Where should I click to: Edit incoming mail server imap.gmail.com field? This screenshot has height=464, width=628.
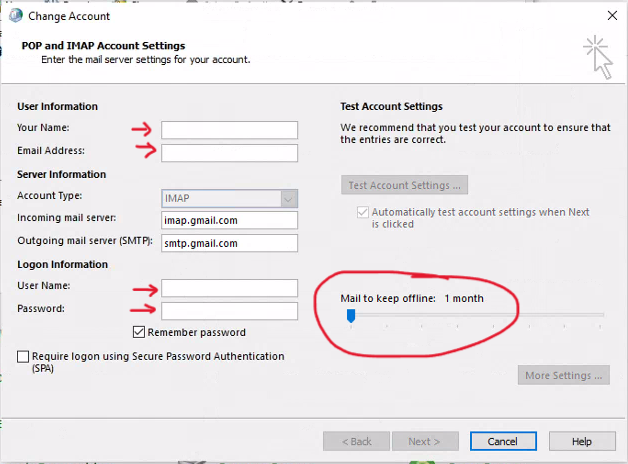click(229, 220)
